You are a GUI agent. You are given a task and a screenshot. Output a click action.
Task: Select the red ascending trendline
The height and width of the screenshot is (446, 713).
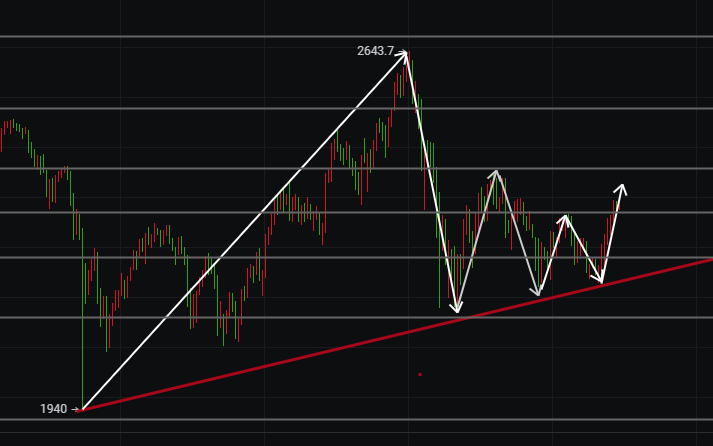(x=400, y=332)
